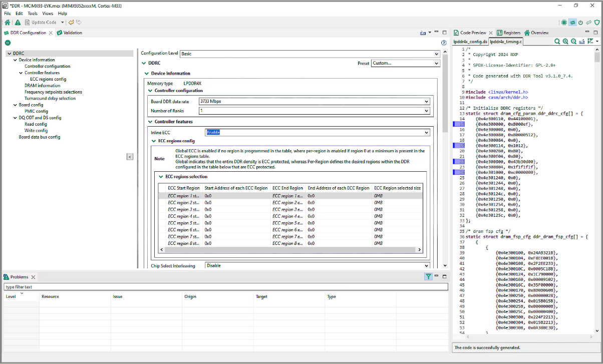Click the Home icon in the toolbar
Viewport: 603px width, 364px height.
point(7,22)
